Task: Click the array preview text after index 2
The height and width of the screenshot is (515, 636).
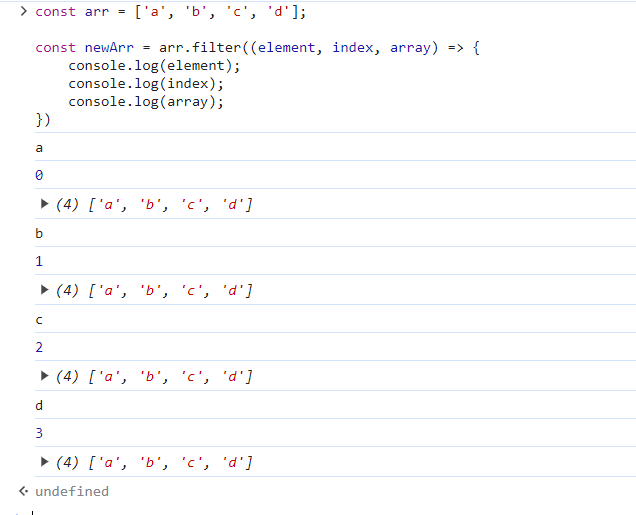Action: 154,377
